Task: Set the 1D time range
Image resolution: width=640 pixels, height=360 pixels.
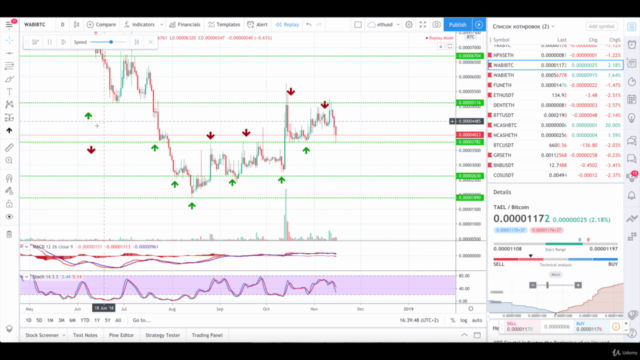Action: (x=29, y=320)
